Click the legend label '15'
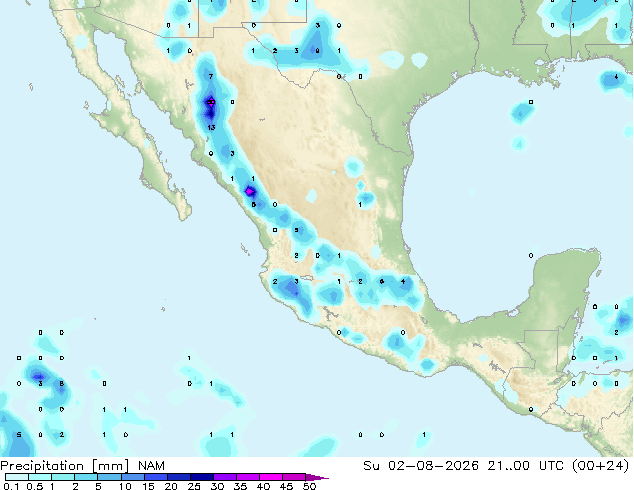634x490 pixels. point(148,486)
